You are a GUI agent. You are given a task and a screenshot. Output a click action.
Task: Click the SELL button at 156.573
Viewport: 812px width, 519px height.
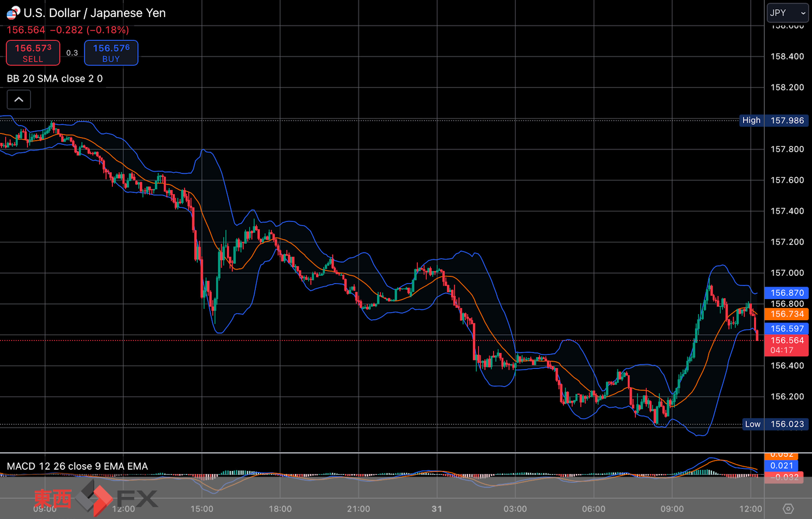[x=33, y=53]
